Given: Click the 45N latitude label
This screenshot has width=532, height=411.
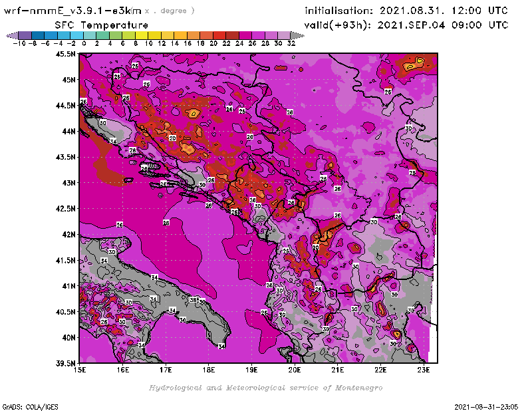Looking at the screenshot, I should pos(68,80).
